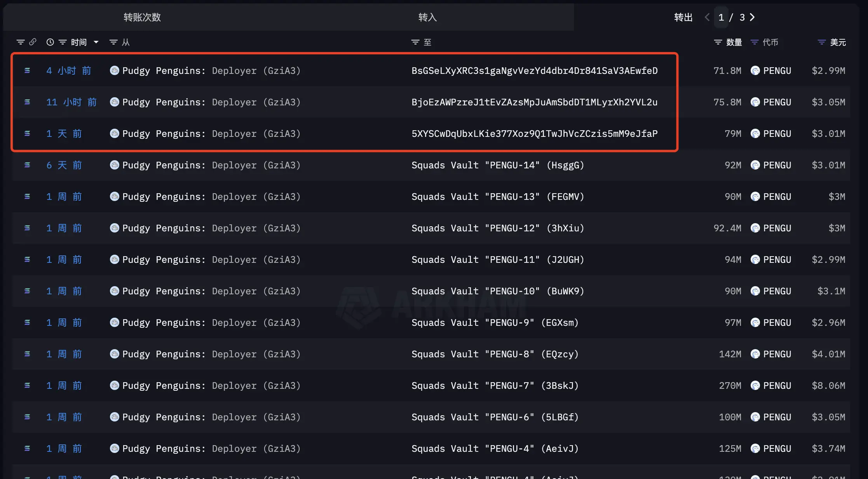This screenshot has height=479, width=868.
Task: Open Squads Vault "PENGU-14" (HsggG) link
Action: [498, 165]
